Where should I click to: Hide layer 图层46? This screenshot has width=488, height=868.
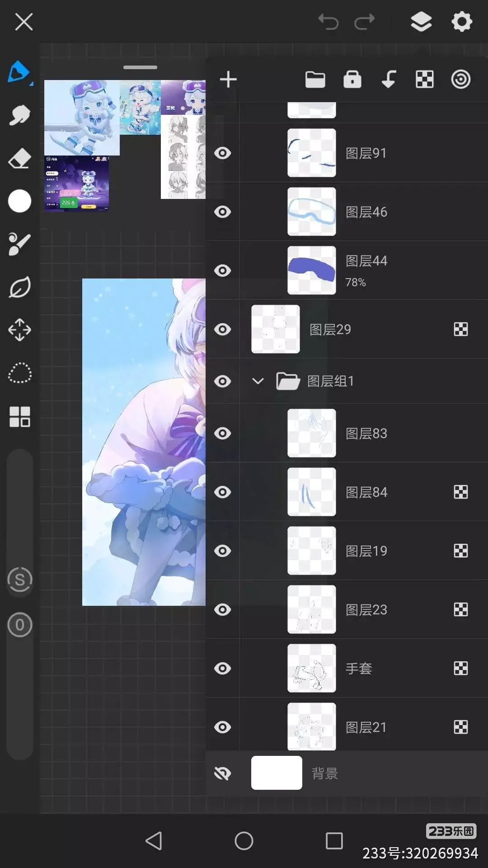(x=222, y=212)
